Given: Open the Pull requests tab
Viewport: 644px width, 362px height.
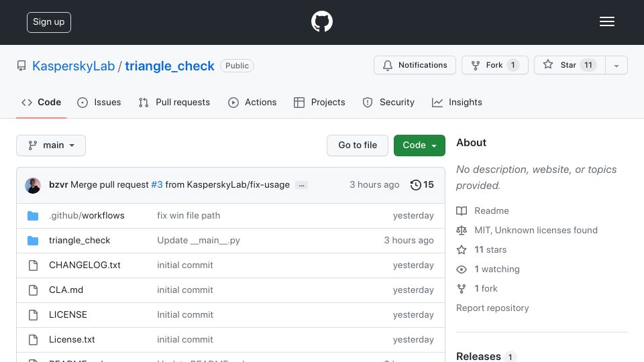Looking at the screenshot, I should point(174,102).
